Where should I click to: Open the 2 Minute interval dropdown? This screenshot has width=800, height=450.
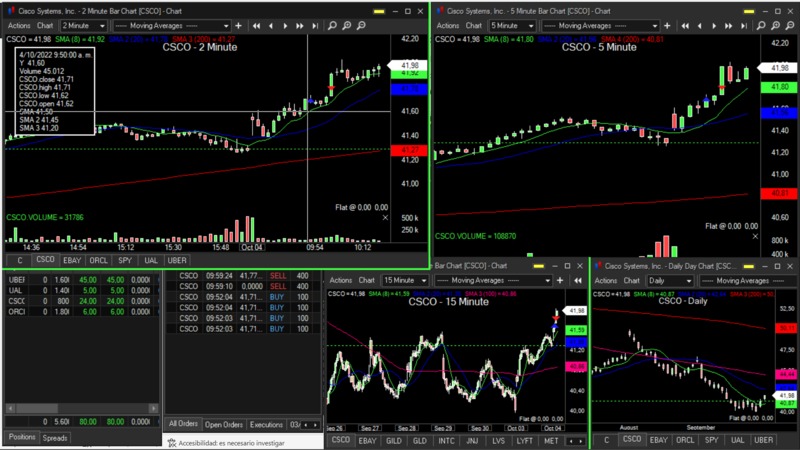(x=83, y=25)
